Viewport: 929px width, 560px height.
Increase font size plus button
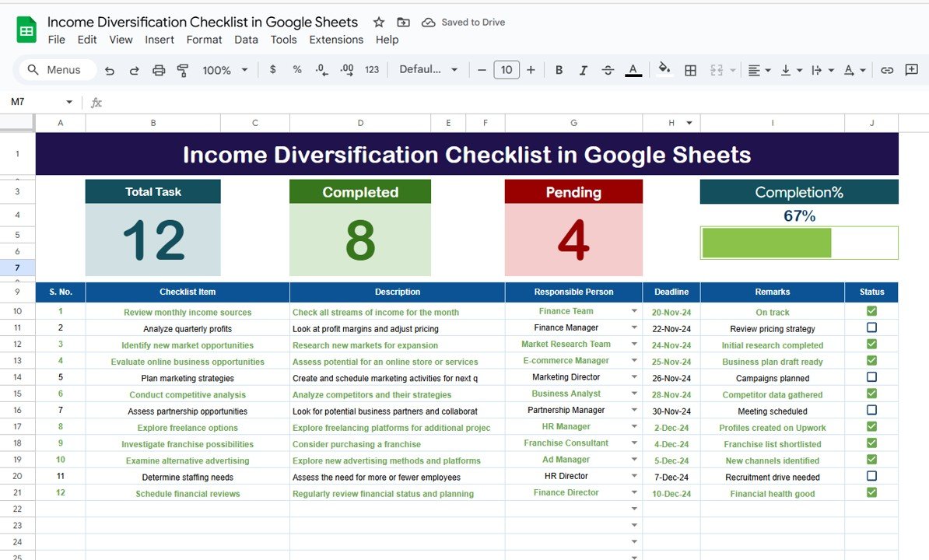531,70
